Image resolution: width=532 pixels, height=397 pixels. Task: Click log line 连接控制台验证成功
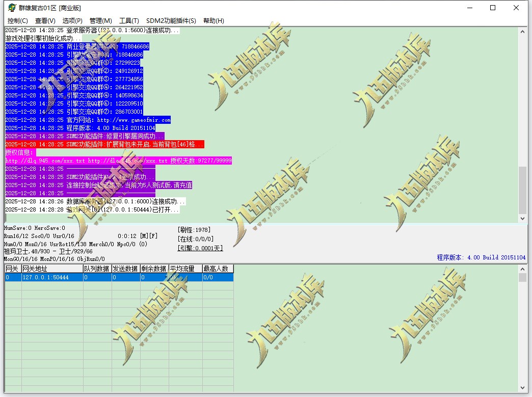pos(99,185)
